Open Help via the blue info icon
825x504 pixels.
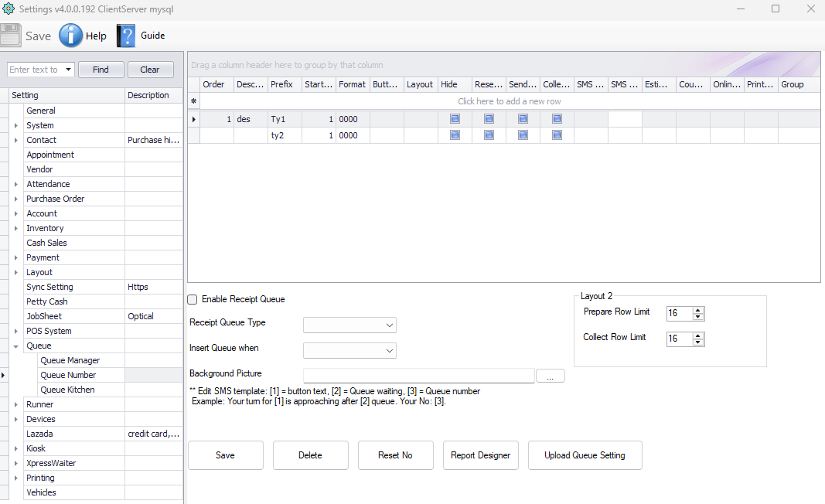[70, 36]
